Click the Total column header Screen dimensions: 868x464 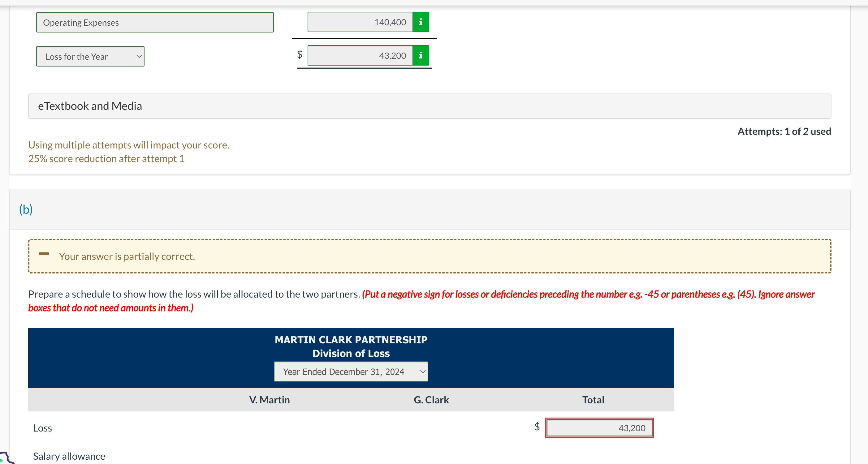coord(593,400)
